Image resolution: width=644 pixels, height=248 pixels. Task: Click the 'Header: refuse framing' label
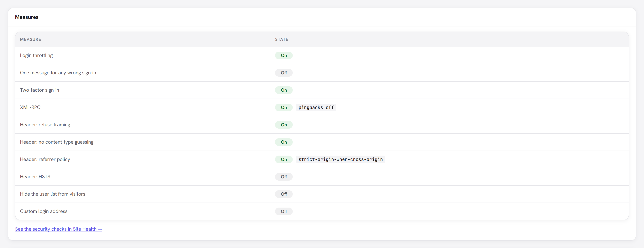[45, 125]
